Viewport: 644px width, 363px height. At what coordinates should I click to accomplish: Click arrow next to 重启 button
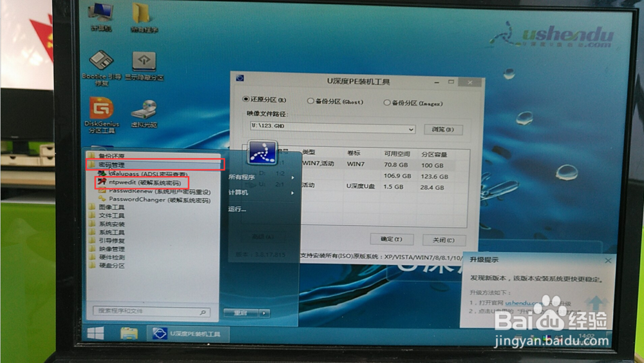(x=264, y=313)
